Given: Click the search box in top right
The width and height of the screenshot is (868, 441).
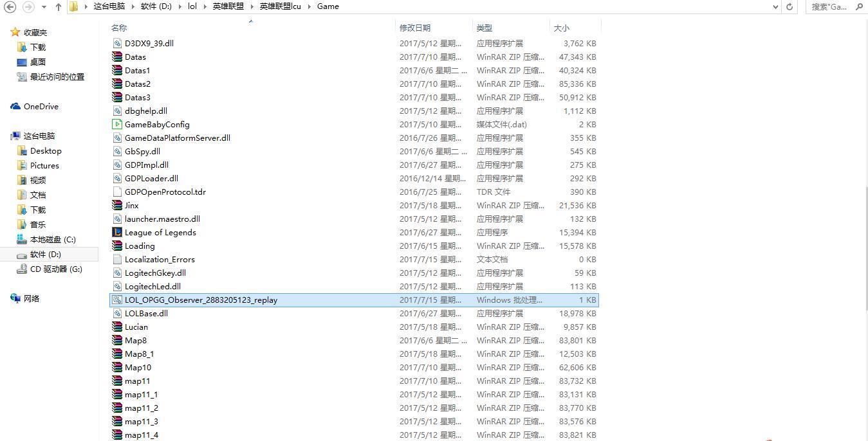Looking at the screenshot, I should click(x=830, y=6).
